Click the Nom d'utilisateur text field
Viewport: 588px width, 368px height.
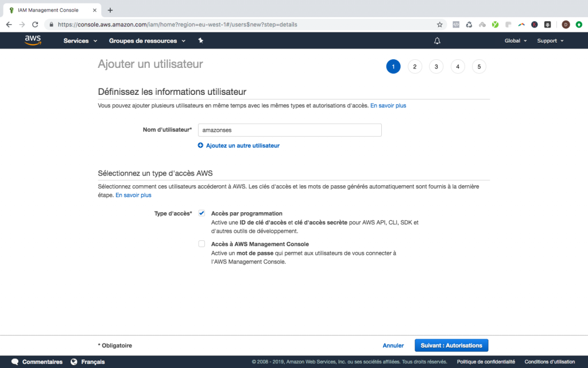tap(289, 130)
